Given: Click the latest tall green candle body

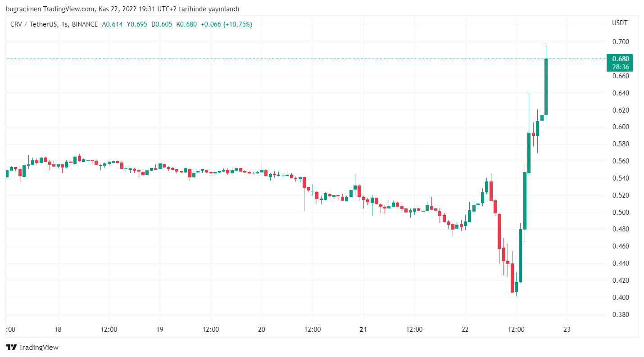Looking at the screenshot, I should 546,86.
